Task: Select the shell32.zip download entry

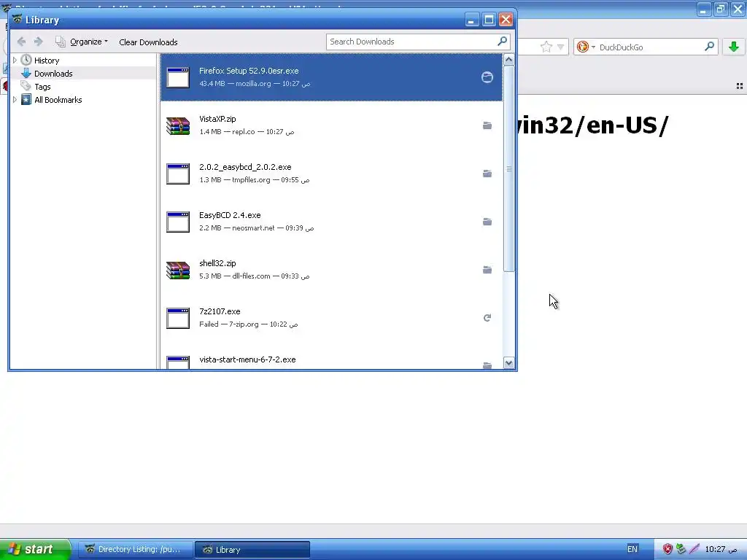Action: point(332,270)
